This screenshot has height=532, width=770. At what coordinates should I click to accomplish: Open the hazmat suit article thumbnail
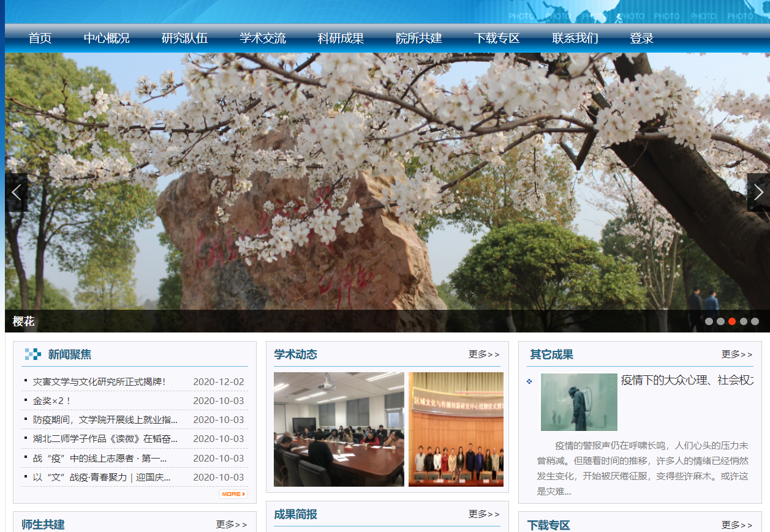click(579, 402)
